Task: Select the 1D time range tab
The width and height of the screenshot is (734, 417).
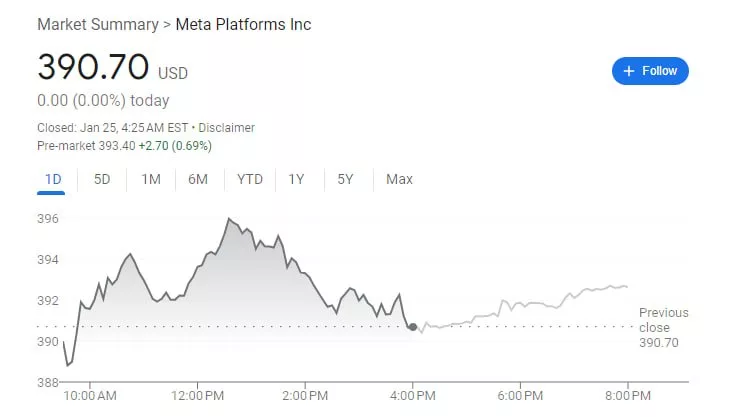Action: 54,179
